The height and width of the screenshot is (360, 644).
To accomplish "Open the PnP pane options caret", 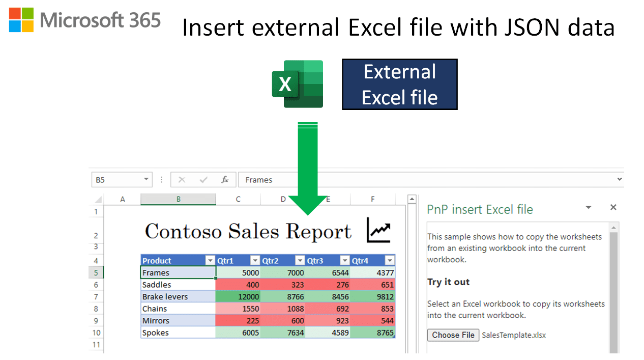I will coord(589,207).
